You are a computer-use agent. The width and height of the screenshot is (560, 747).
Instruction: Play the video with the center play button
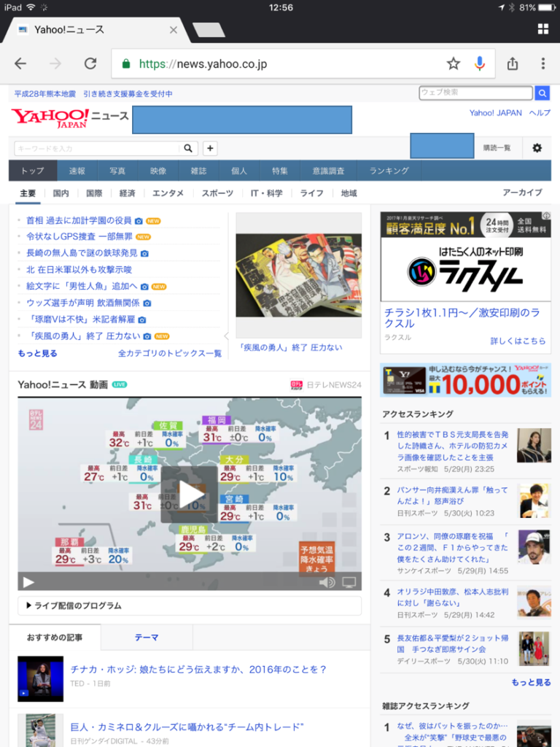(189, 495)
